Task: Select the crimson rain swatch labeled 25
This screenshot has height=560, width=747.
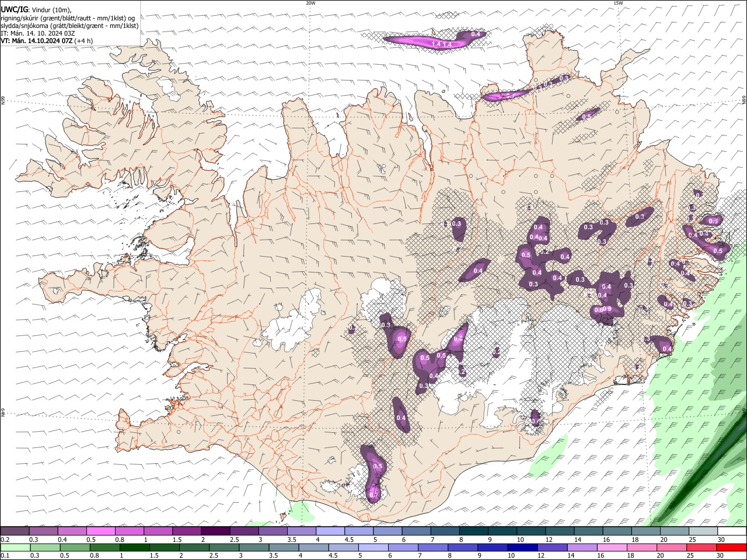Action: [x=701, y=547]
